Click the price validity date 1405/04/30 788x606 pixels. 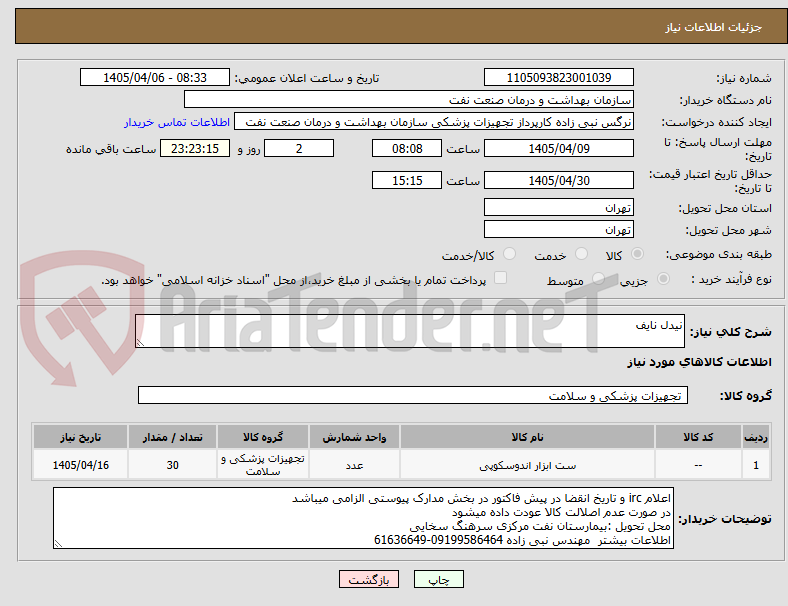(x=559, y=180)
